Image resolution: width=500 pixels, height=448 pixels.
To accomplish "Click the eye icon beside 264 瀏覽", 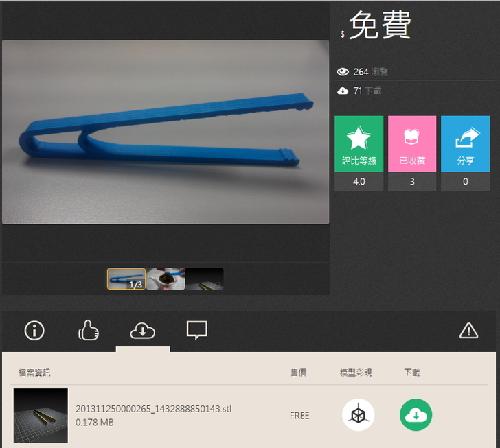I will (343, 71).
